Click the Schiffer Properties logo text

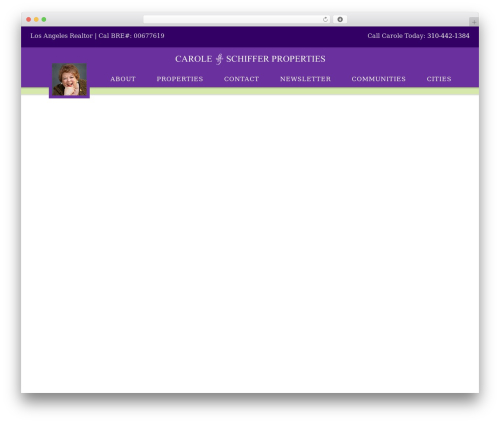[276, 59]
